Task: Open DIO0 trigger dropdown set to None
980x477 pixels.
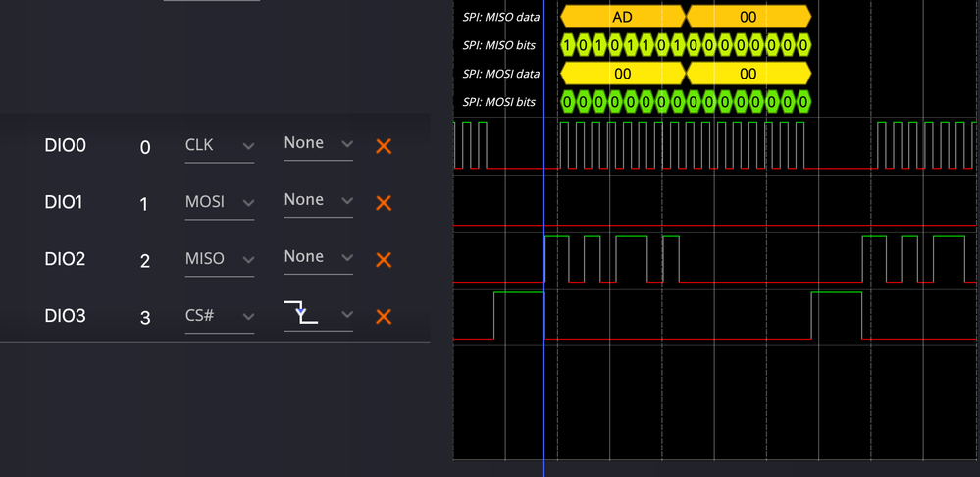Action: click(x=318, y=144)
